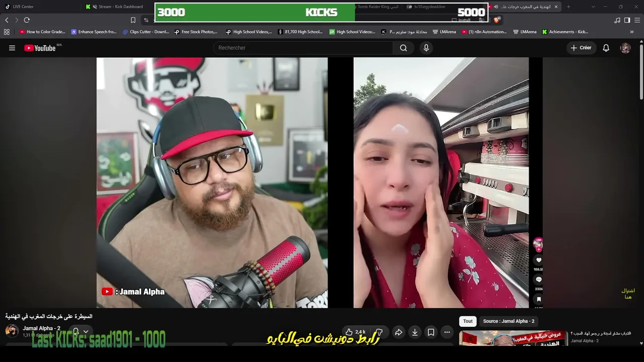Go back in the browser
The height and width of the screenshot is (362, 644).
[x=7, y=20]
